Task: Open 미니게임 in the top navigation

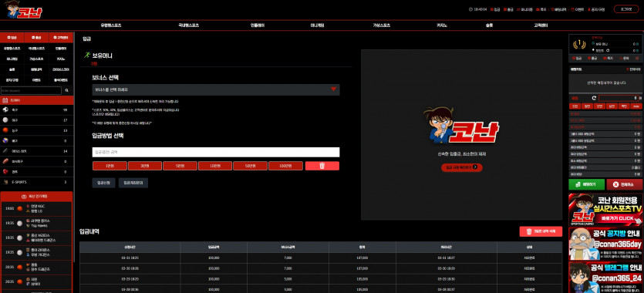Action: click(x=317, y=25)
